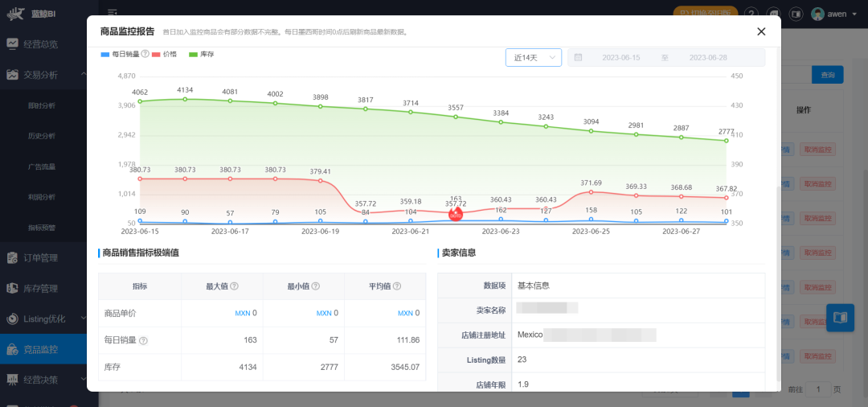Click the top bar help question icon

point(751,14)
